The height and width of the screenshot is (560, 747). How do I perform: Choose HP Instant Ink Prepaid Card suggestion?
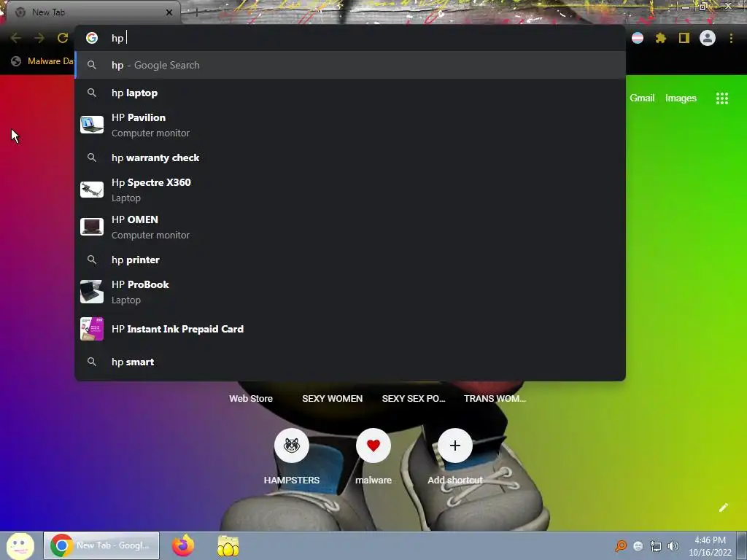coord(350,329)
